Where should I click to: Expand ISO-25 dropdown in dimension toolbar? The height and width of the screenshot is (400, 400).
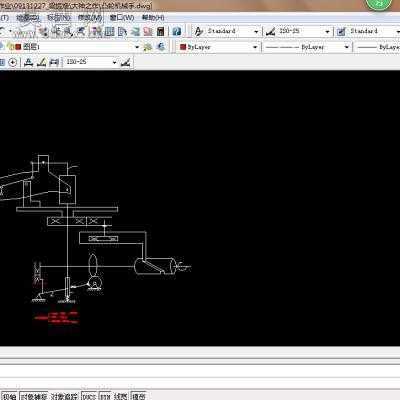point(115,62)
